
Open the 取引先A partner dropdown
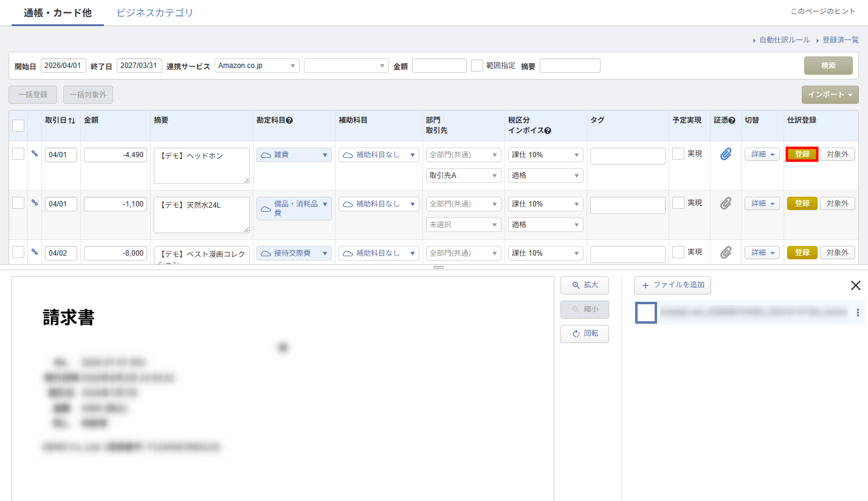pos(464,176)
